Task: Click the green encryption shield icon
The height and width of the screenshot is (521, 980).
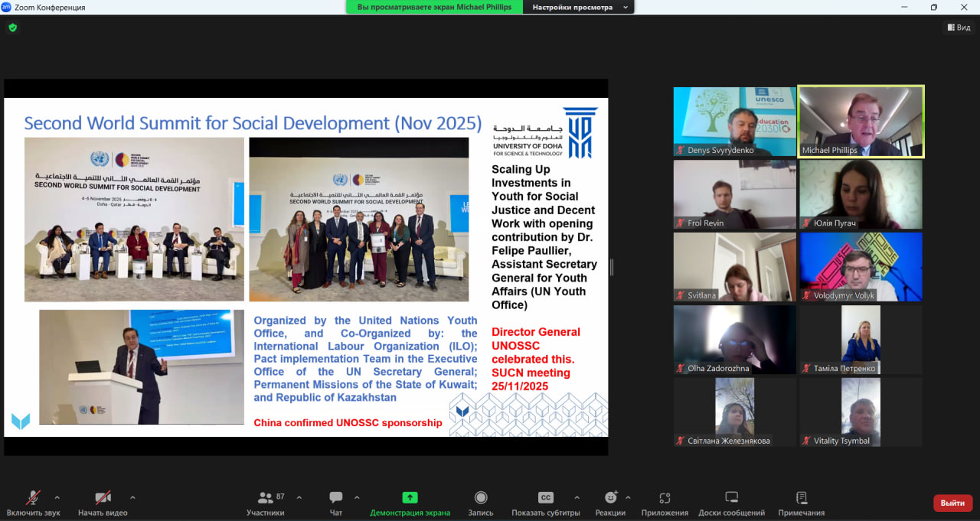Action: [x=12, y=28]
